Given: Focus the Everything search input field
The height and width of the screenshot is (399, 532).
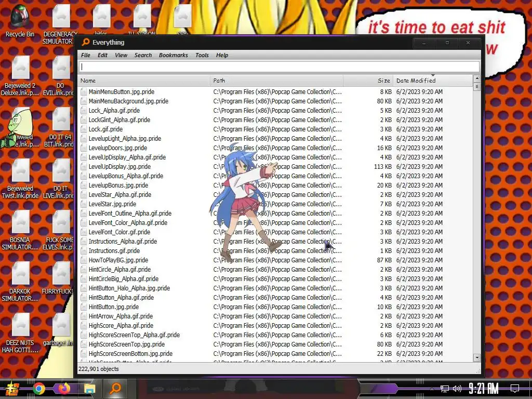Looking at the screenshot, I should click(x=279, y=67).
